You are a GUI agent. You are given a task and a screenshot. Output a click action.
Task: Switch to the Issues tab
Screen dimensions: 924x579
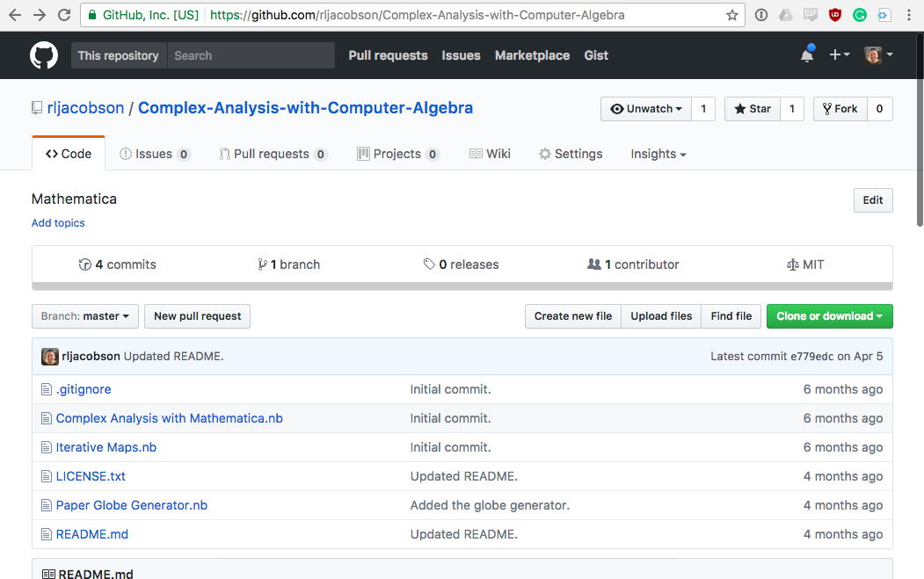tap(155, 154)
